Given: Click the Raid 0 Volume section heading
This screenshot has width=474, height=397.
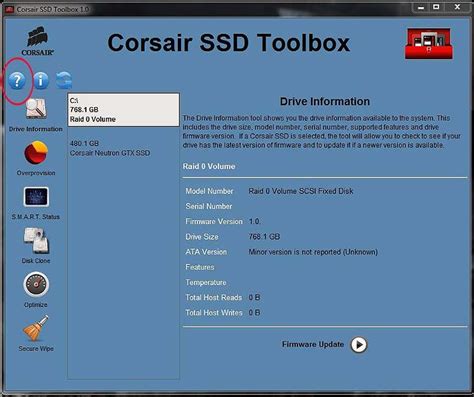Looking at the screenshot, I should (x=209, y=166).
